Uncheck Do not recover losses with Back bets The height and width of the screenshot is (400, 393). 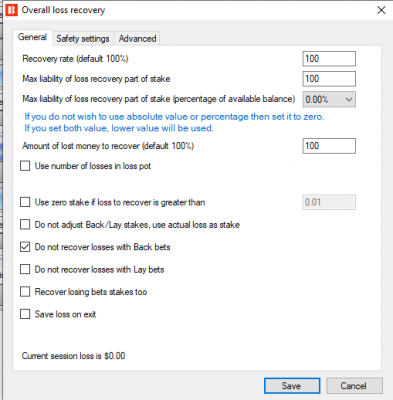(x=25, y=247)
